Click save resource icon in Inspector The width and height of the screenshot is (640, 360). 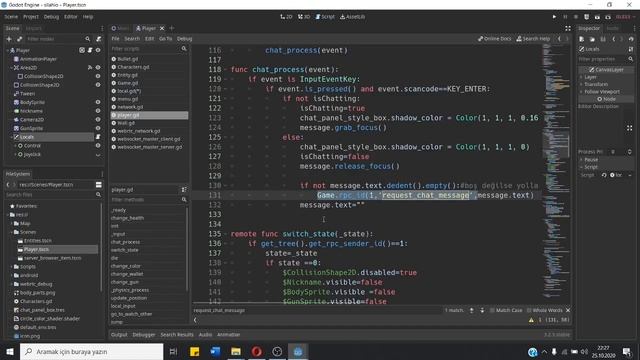click(x=603, y=39)
